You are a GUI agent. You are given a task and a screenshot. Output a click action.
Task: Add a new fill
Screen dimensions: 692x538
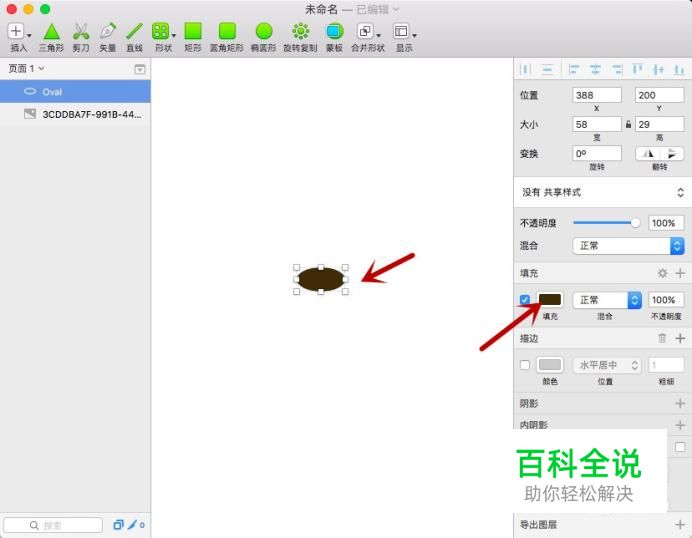tap(680, 273)
